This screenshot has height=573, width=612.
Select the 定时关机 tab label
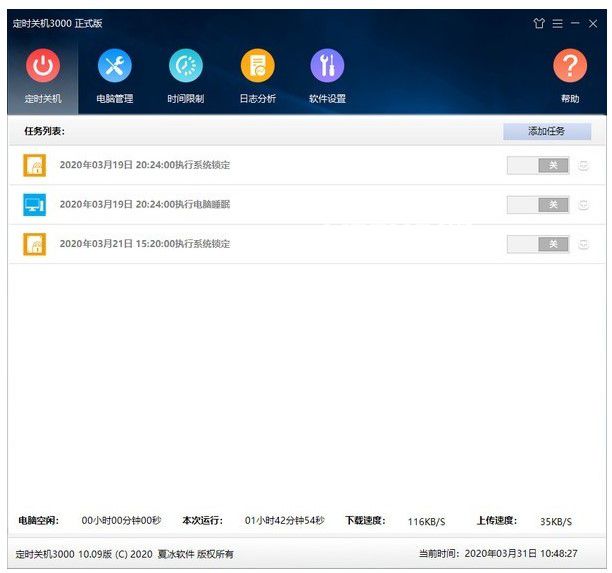[43, 98]
